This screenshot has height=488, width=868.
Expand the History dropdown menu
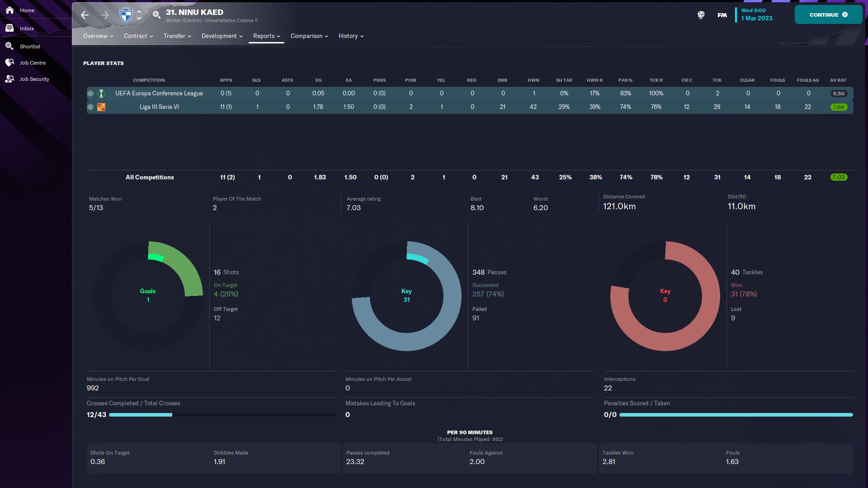(351, 36)
